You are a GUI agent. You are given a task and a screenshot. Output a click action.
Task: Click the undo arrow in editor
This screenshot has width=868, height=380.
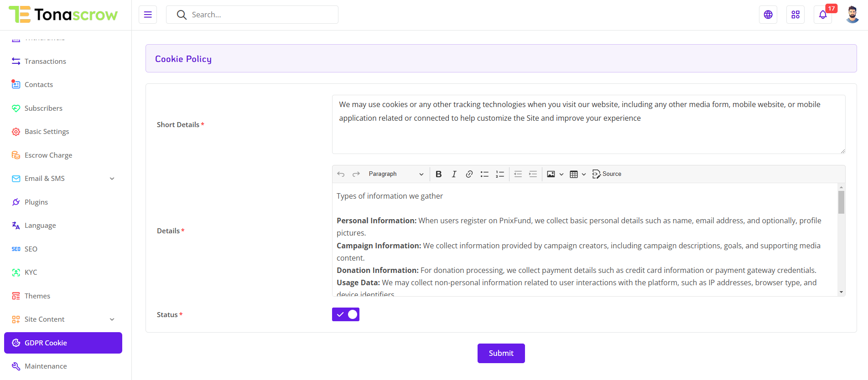(341, 174)
